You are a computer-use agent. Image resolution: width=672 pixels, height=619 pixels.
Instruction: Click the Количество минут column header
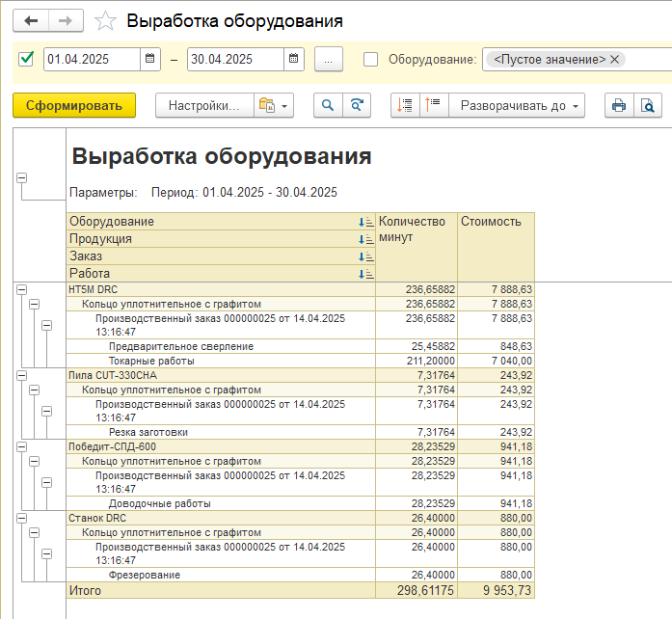[x=417, y=247]
